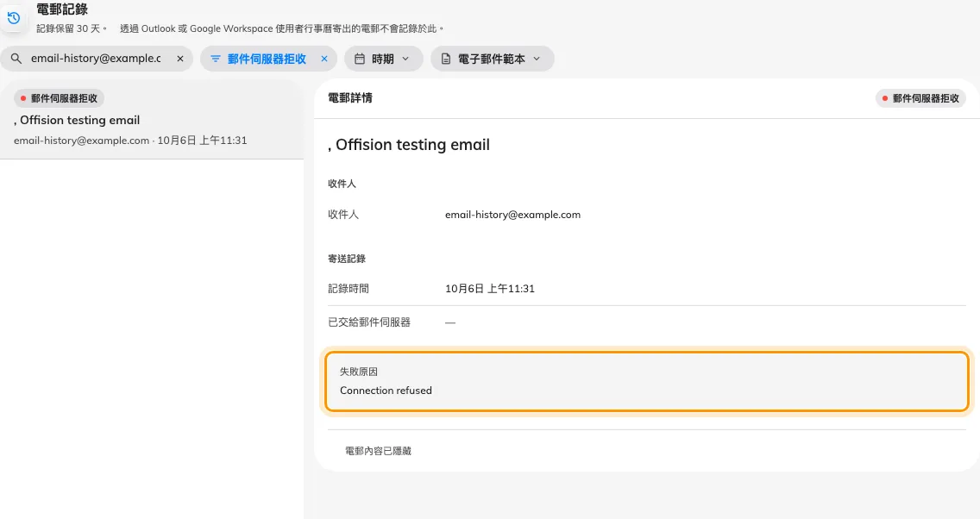Click the details title Offision testing email

pos(409,145)
